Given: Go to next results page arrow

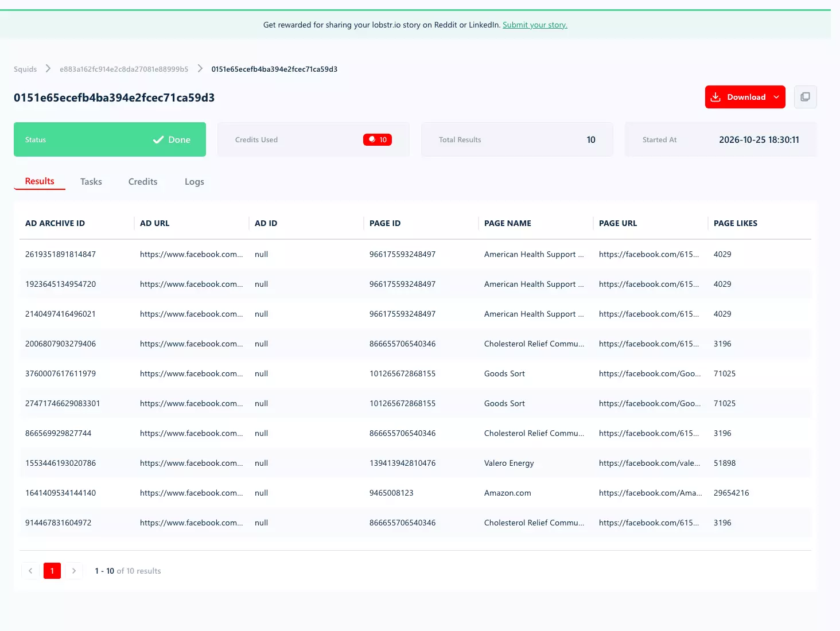Looking at the screenshot, I should 74,571.
